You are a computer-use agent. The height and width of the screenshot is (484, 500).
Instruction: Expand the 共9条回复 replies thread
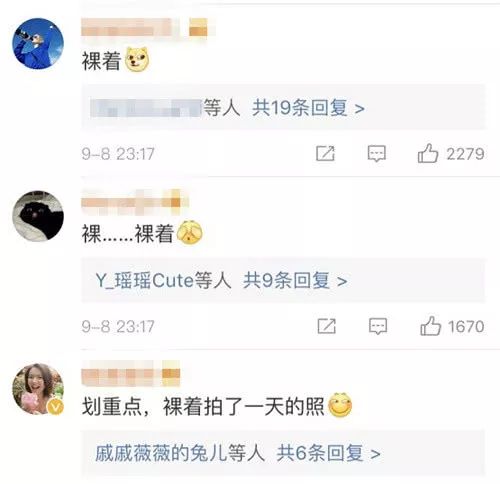pos(295,280)
